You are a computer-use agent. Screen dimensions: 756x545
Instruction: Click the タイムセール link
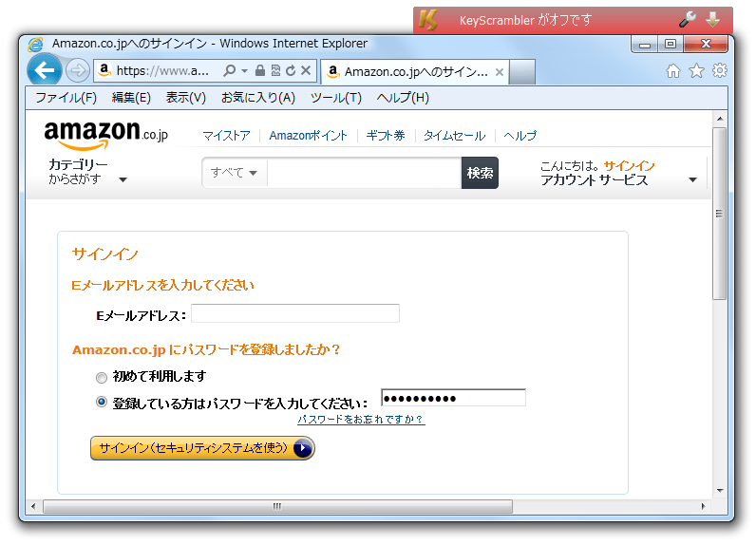pos(454,136)
